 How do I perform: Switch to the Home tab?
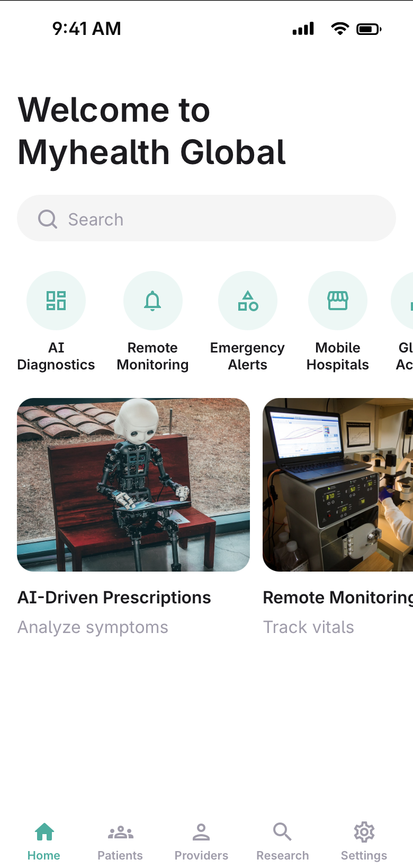pyautogui.click(x=44, y=842)
